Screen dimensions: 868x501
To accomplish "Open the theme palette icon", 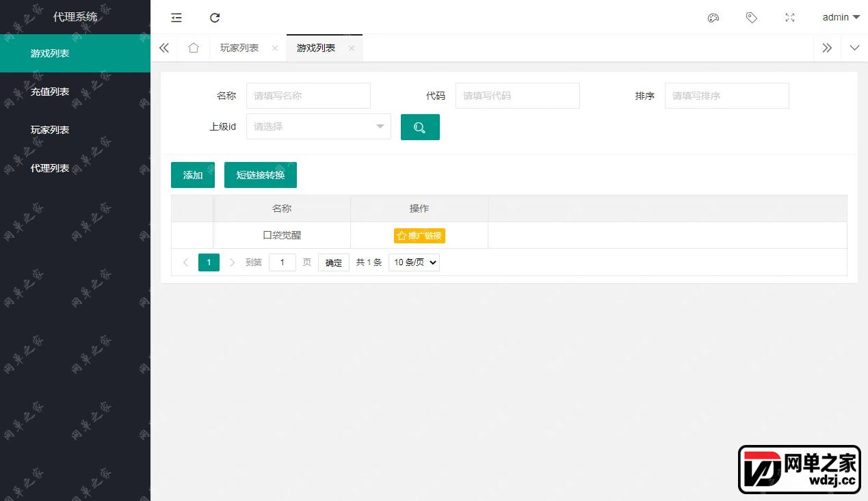I will (x=713, y=18).
